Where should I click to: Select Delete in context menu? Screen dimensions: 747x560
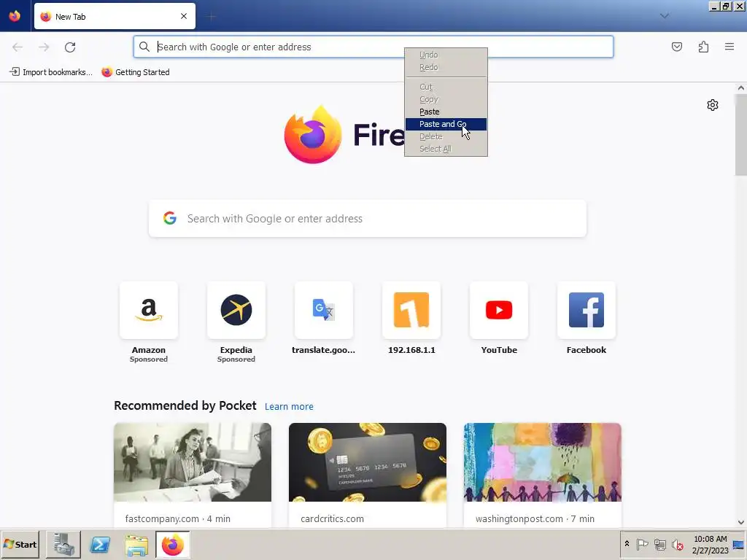point(446,136)
